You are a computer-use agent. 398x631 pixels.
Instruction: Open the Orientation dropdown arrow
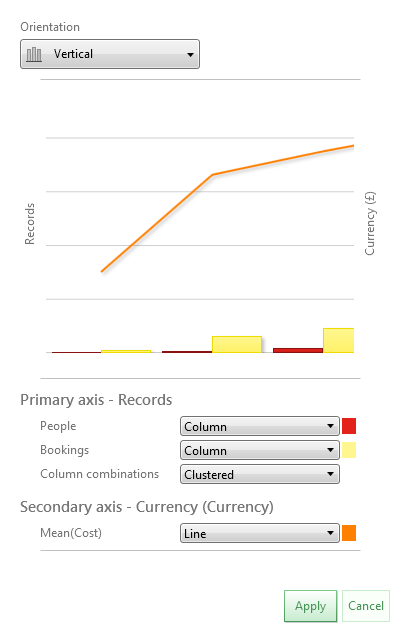coord(190,54)
